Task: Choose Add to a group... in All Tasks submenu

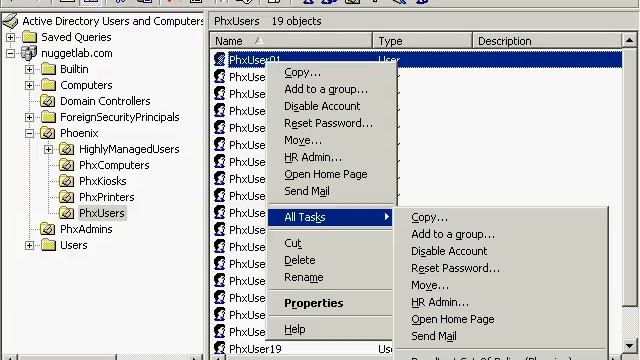Action: [x=453, y=234]
